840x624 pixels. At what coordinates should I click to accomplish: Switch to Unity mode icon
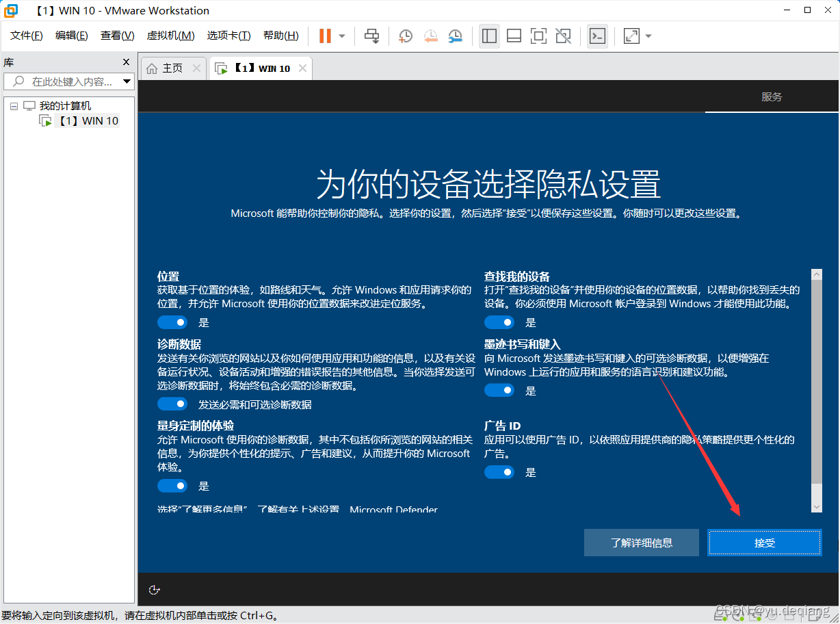point(564,36)
